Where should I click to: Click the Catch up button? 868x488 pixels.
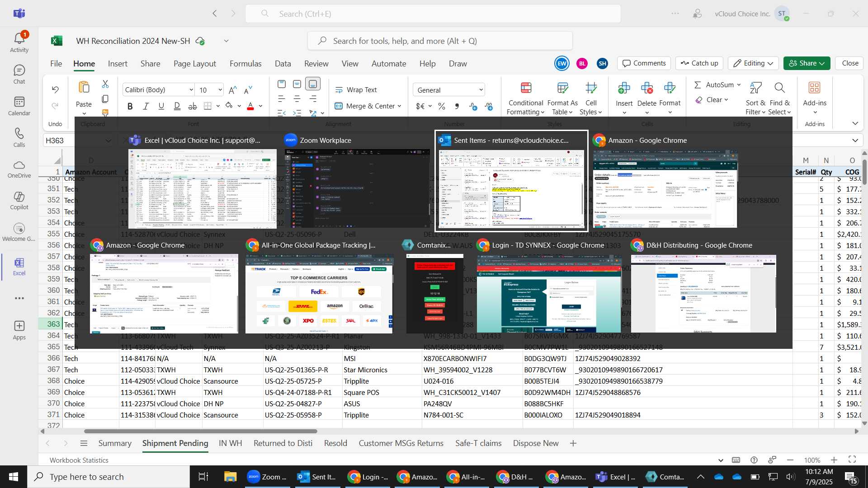(x=700, y=63)
